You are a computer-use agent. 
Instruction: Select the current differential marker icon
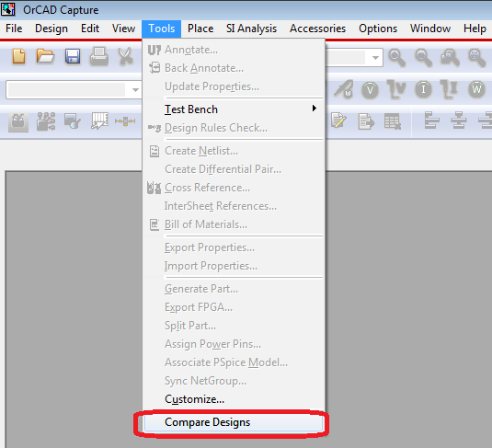coord(450,90)
